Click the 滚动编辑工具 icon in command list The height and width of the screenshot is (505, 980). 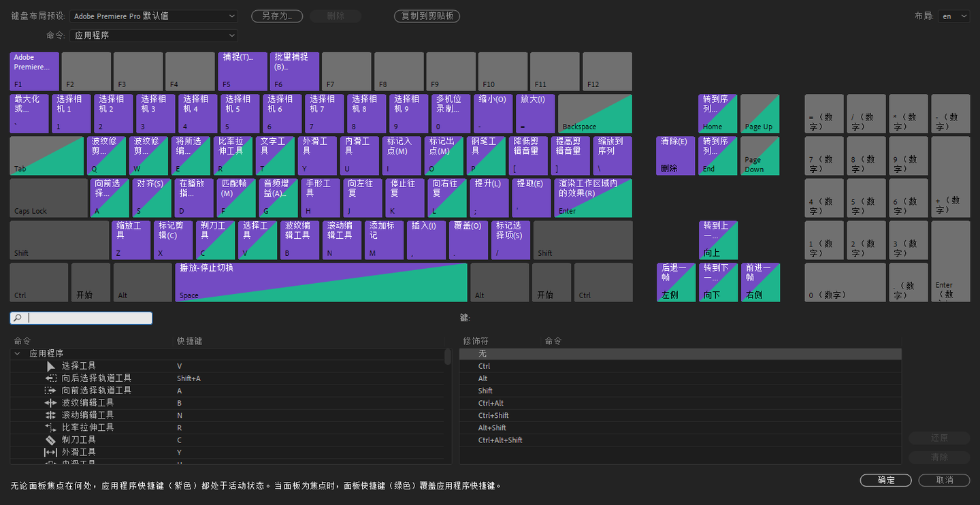[50, 415]
